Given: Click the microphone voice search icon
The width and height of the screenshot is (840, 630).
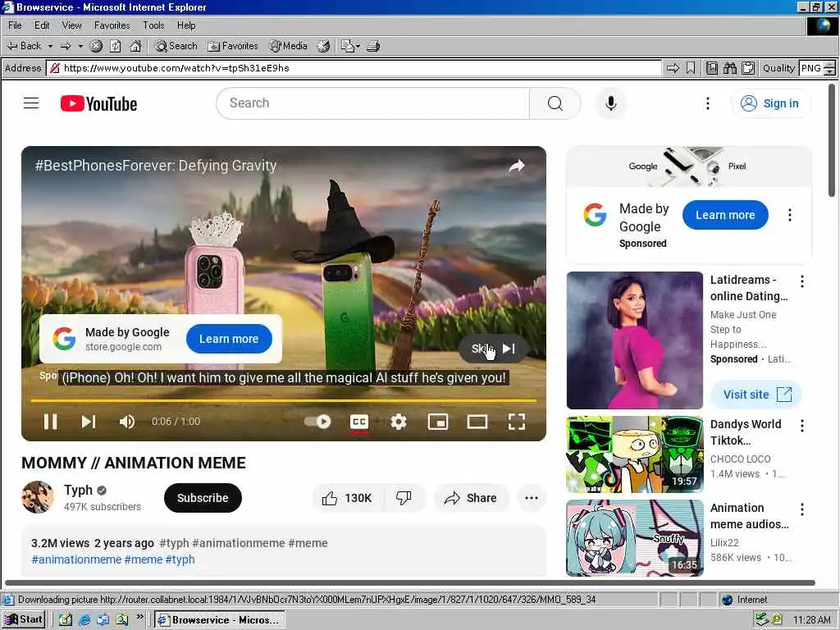Looking at the screenshot, I should [610, 103].
